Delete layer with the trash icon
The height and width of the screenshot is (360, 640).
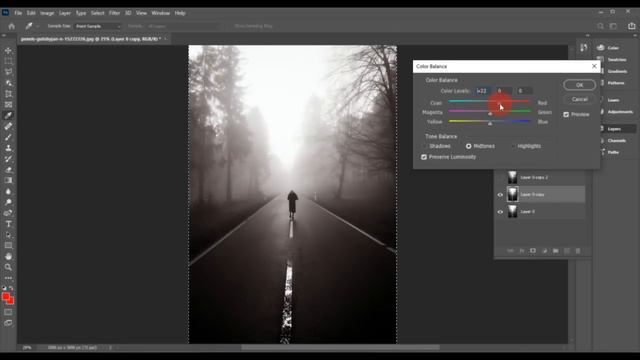pos(578,251)
